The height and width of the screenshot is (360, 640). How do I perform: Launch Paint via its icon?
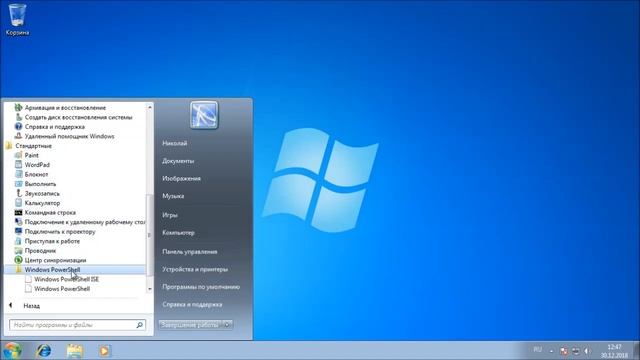pyautogui.click(x=18, y=155)
